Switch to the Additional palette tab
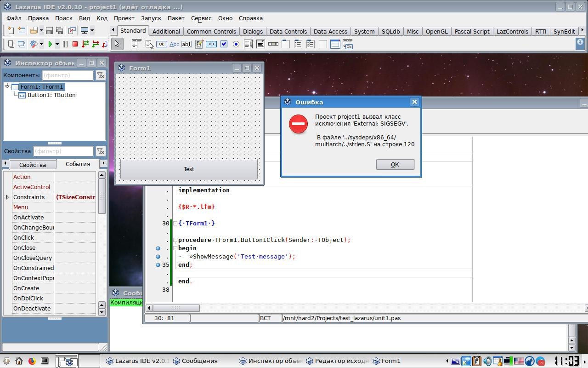Image resolution: width=588 pixels, height=368 pixels. click(166, 31)
